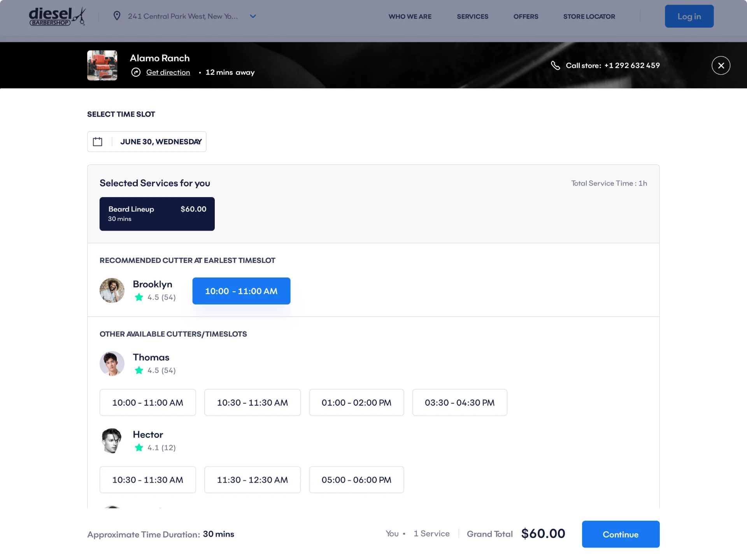Viewport: 747px width, 560px height.
Task: Choose Thomas's 10:30 - 11:30 AM slot
Action: pyautogui.click(x=253, y=402)
